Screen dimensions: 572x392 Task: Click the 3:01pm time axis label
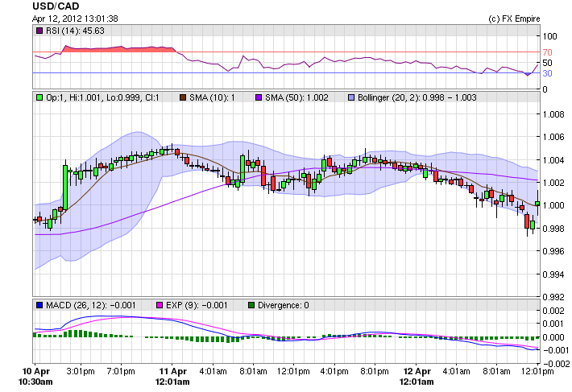point(81,372)
